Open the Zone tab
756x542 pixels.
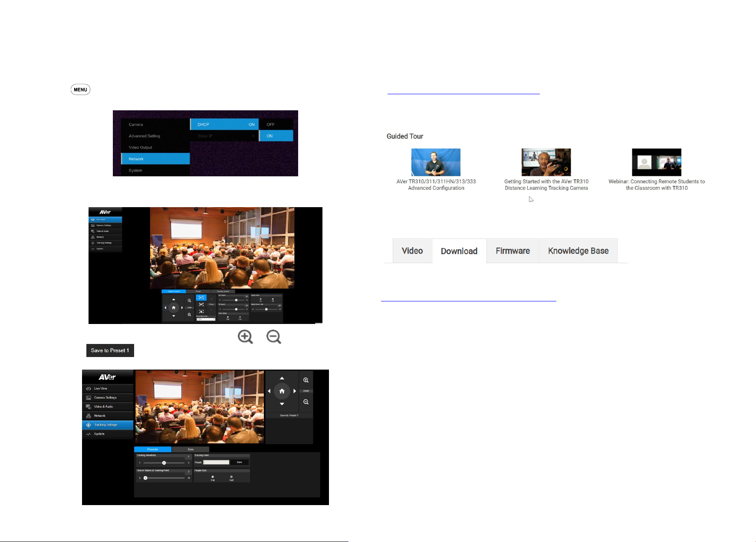click(x=191, y=449)
